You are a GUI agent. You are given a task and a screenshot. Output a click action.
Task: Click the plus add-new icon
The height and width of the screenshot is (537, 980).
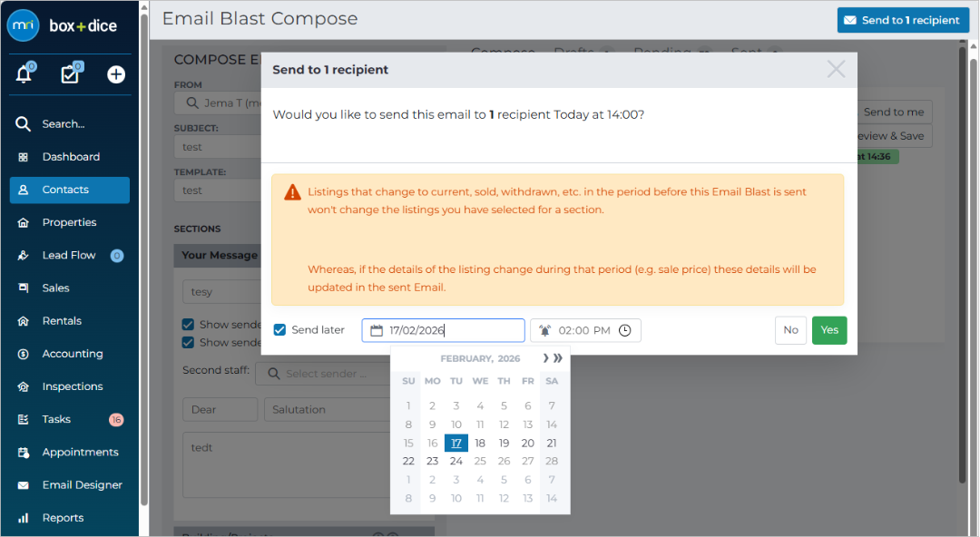click(x=116, y=74)
